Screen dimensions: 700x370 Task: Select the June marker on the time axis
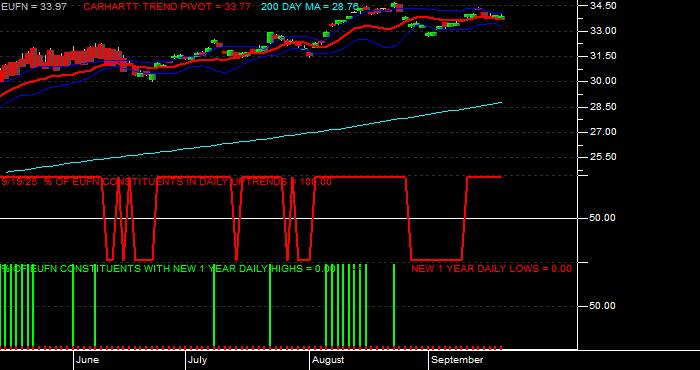88,360
